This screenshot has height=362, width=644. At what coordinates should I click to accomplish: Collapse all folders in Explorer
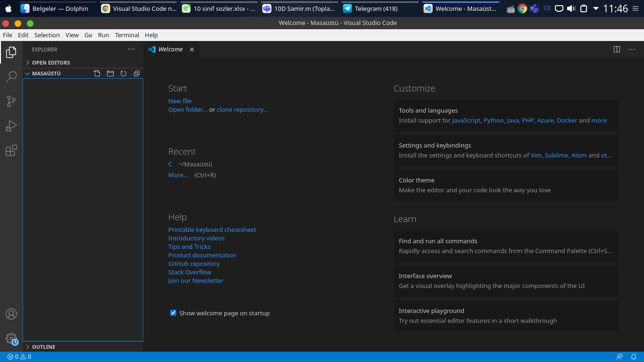[137, 74]
